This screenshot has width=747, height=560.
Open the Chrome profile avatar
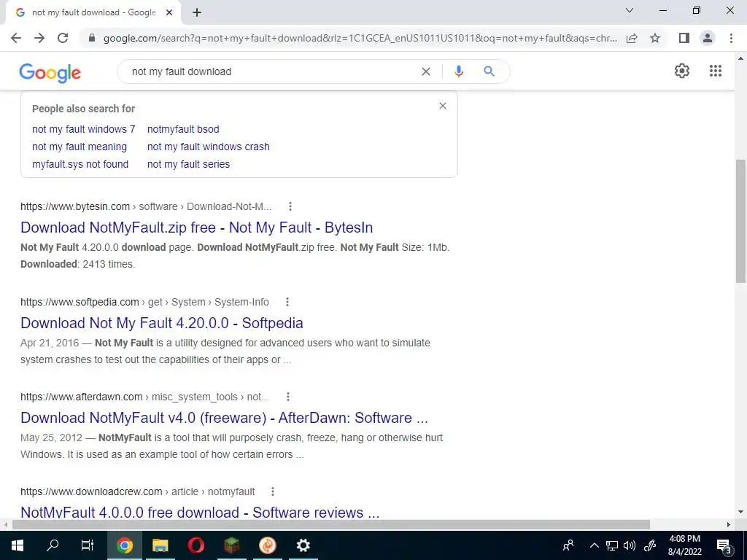[708, 38]
